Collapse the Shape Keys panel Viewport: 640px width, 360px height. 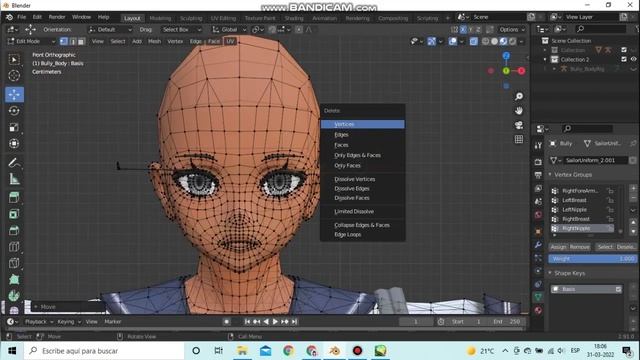coord(550,273)
